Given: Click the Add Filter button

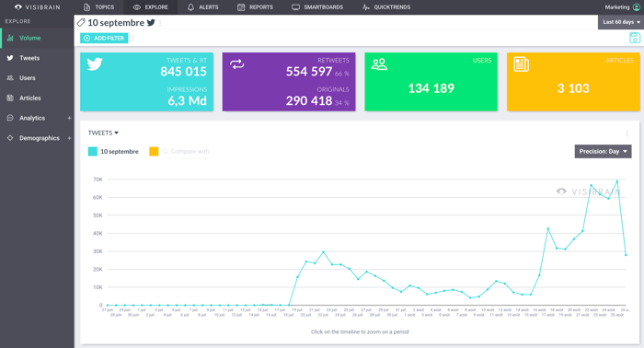Looking at the screenshot, I should click(104, 38).
